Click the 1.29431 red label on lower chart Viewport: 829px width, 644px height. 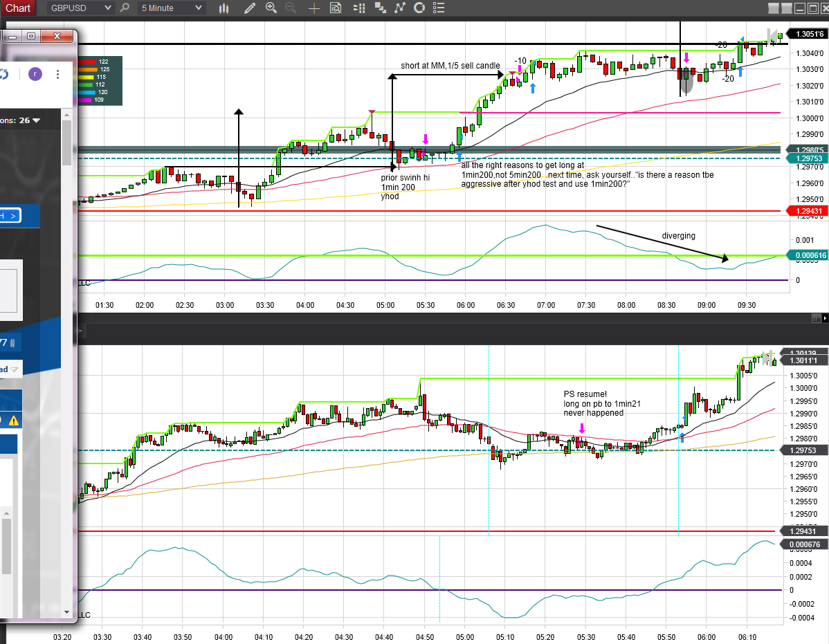(x=805, y=531)
